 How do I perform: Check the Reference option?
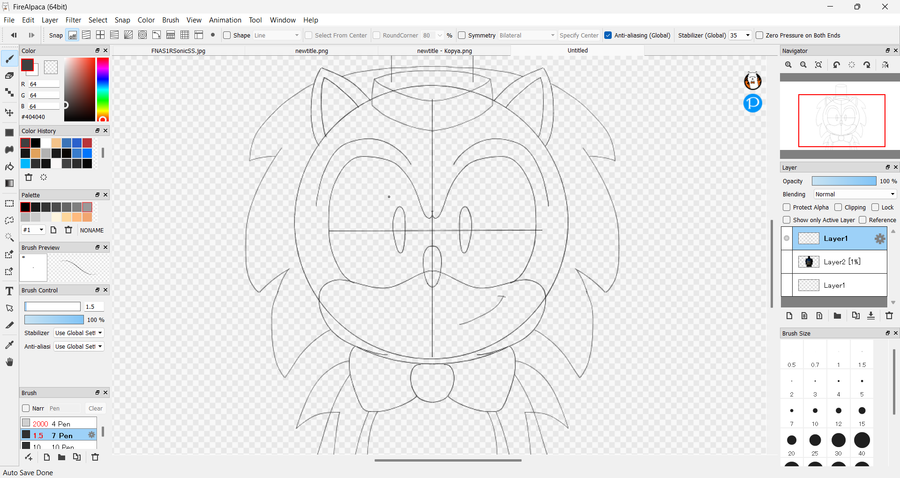click(x=862, y=220)
